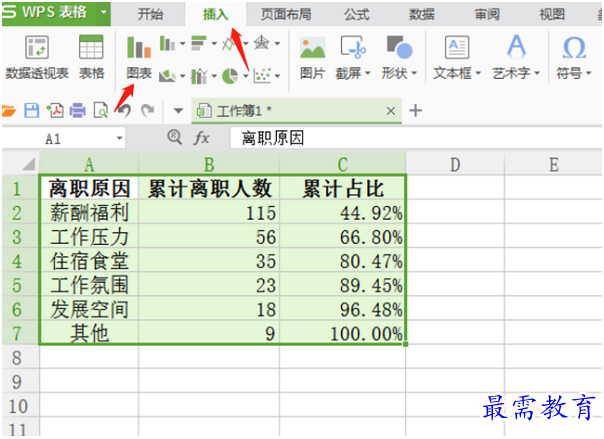This screenshot has width=604, height=439.
Task: Select header cell 累计离职人数
Action: 209,188
